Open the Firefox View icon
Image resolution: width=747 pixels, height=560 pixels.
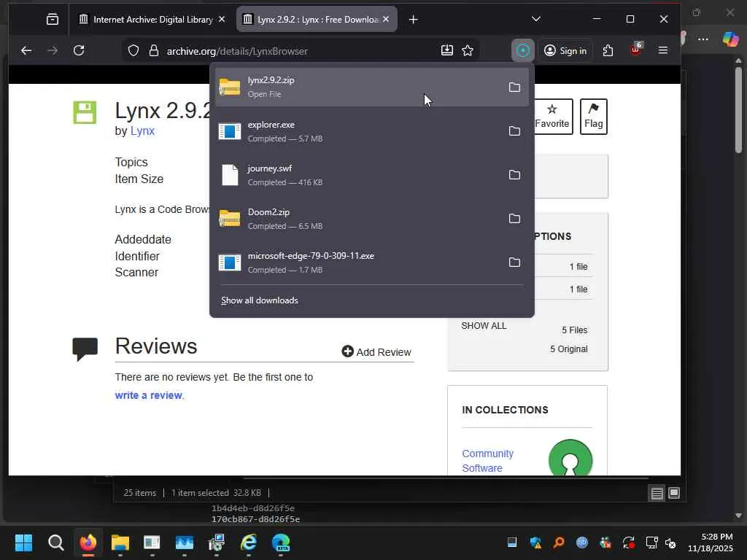click(53, 19)
